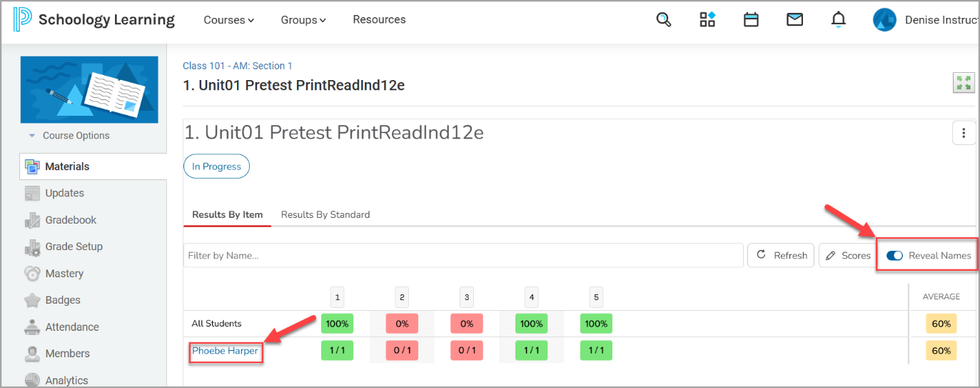Click the Class 101 - AM breadcrumb link
This screenshot has height=388, width=980.
[238, 66]
